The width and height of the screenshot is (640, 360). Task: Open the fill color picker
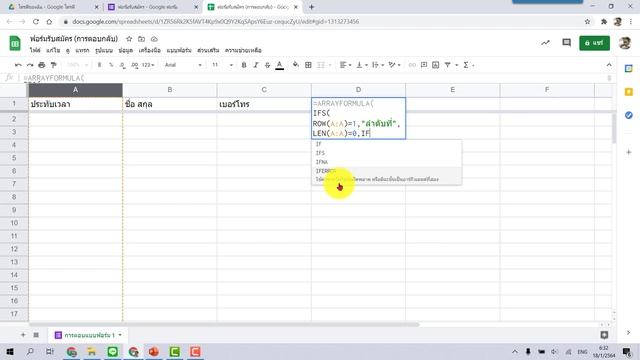point(296,65)
